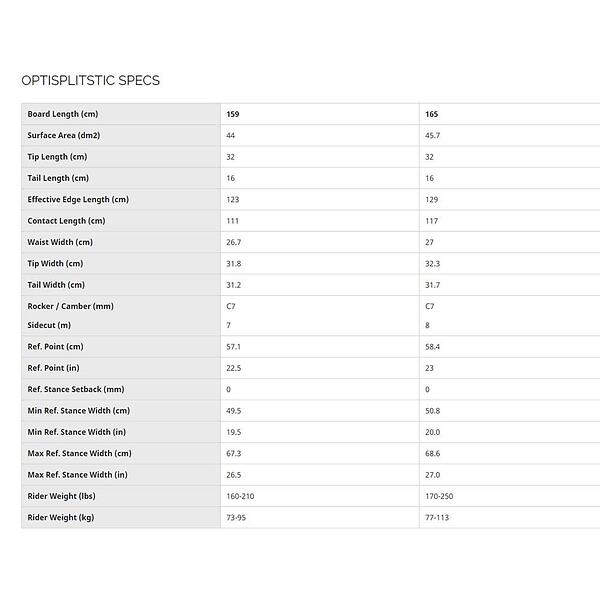Click the 159 board length column header
The width and height of the screenshot is (600, 600).
[233, 114]
